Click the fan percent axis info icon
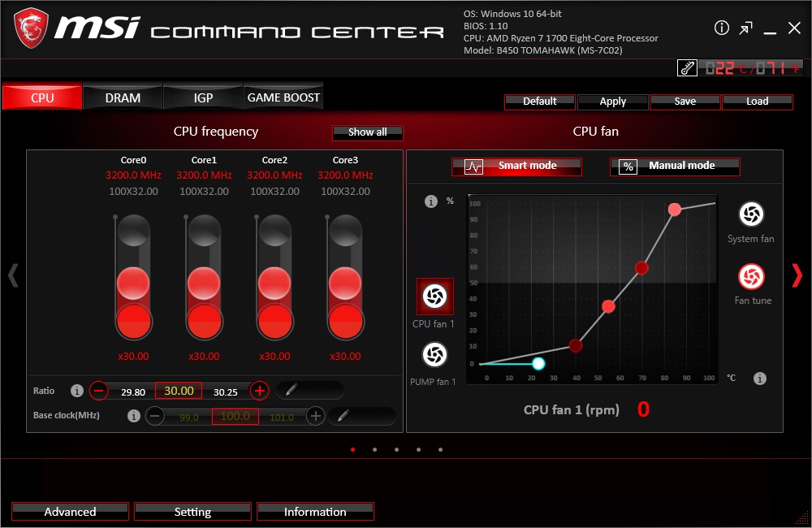This screenshot has width=812, height=528. [431, 201]
